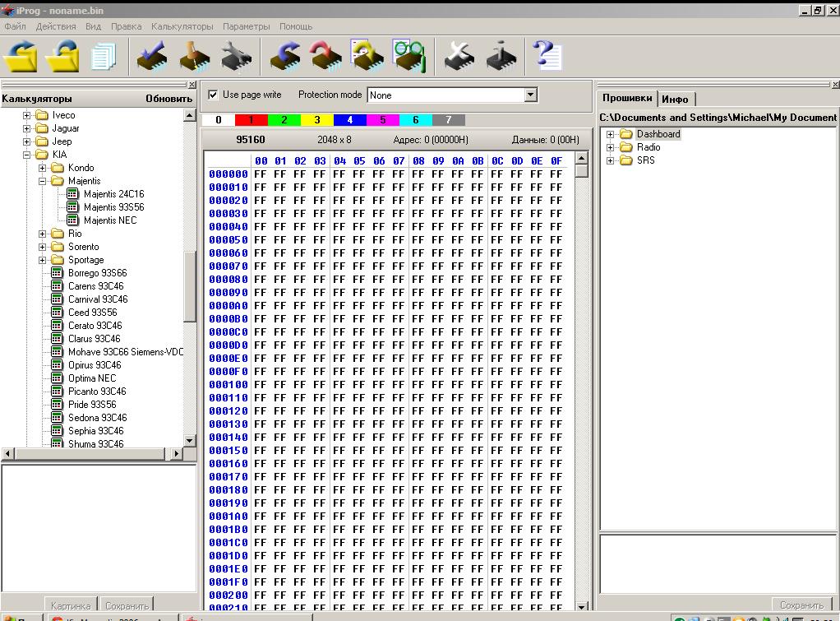The height and width of the screenshot is (621, 840).
Task: Click the chip with brush icon
Action: (x=194, y=57)
